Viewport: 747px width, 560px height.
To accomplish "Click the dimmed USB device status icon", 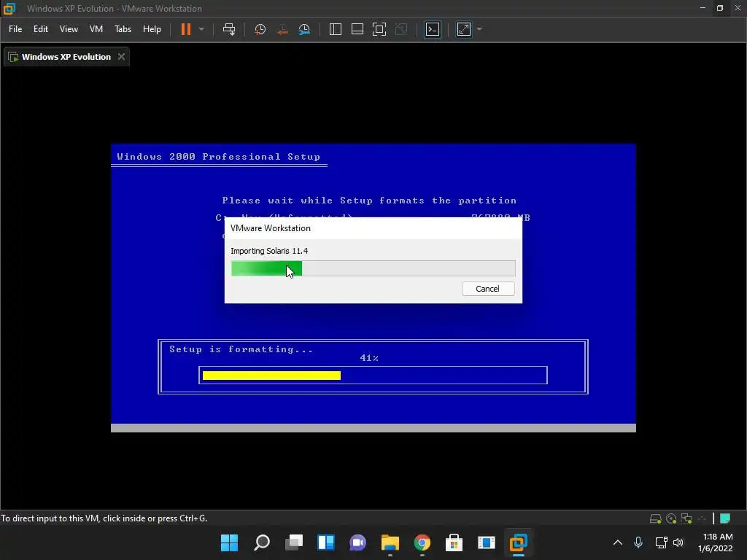I will click(x=701, y=518).
